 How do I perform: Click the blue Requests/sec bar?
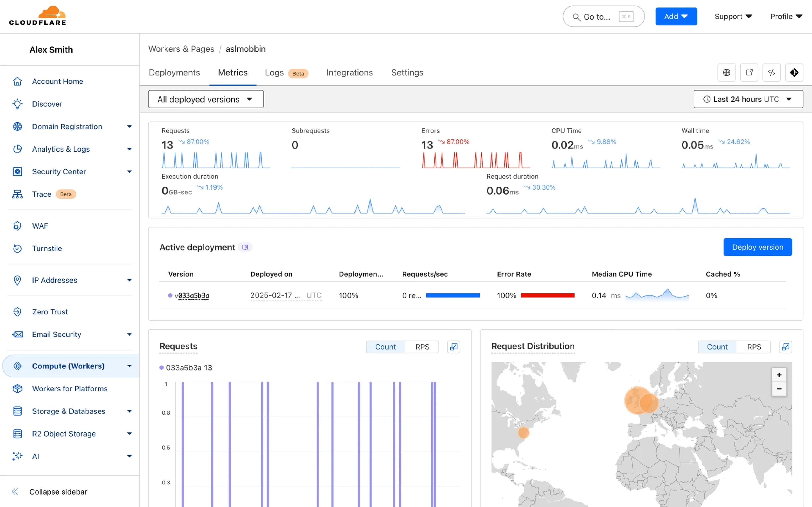point(453,295)
